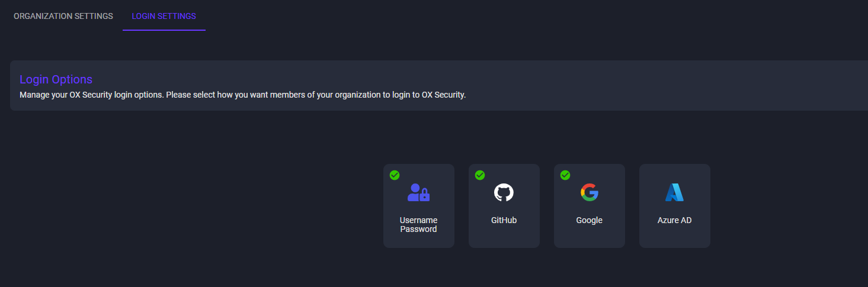Select the 'Username Password' label text
868x287 pixels.
point(419,225)
